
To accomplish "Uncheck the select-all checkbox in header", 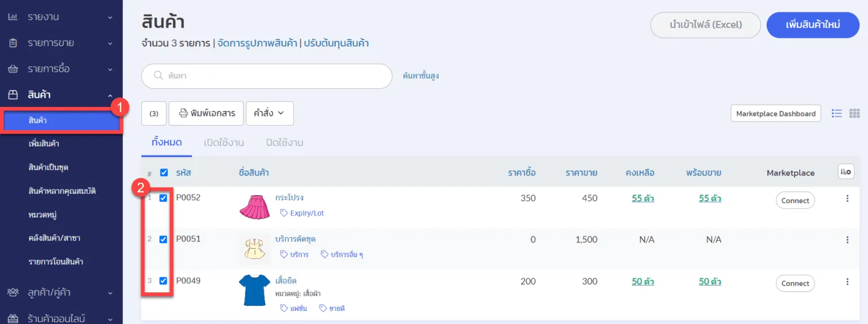I will (164, 172).
